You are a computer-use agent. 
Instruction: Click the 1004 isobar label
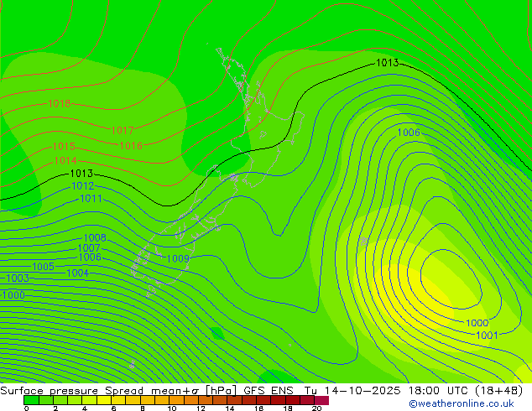[78, 273]
